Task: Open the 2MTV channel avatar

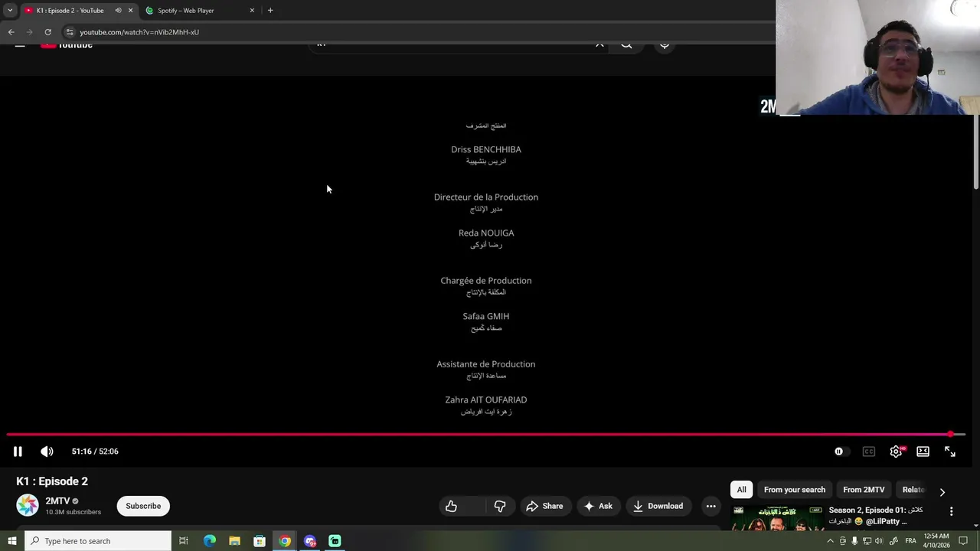Action: pos(28,505)
